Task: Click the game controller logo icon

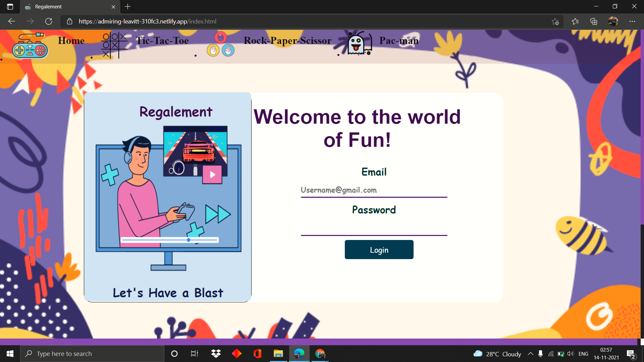Action: (x=30, y=46)
